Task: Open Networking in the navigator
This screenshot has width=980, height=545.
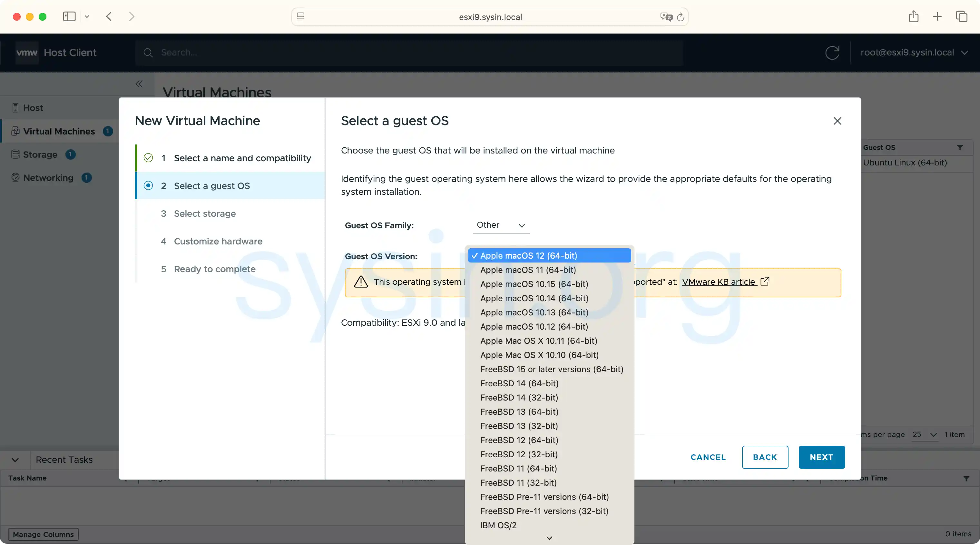Action: 48,177
